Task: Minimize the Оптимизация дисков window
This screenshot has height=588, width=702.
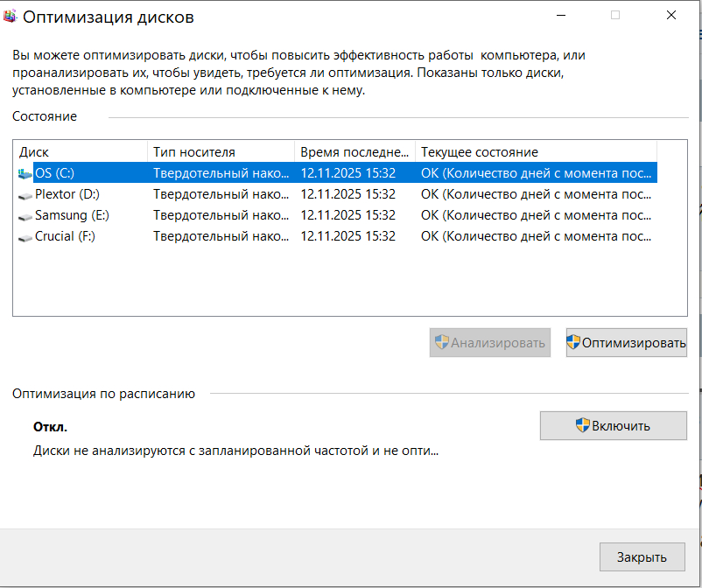Action: click(x=561, y=15)
